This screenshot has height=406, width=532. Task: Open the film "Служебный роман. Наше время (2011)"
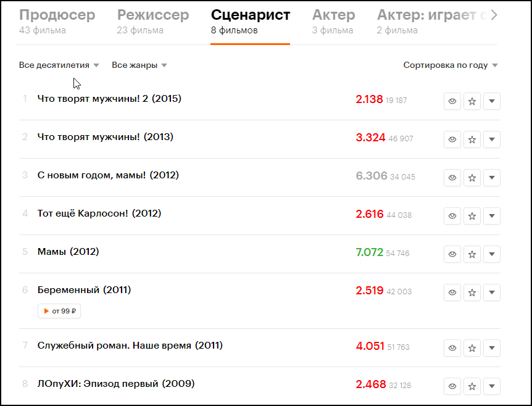[130, 346]
